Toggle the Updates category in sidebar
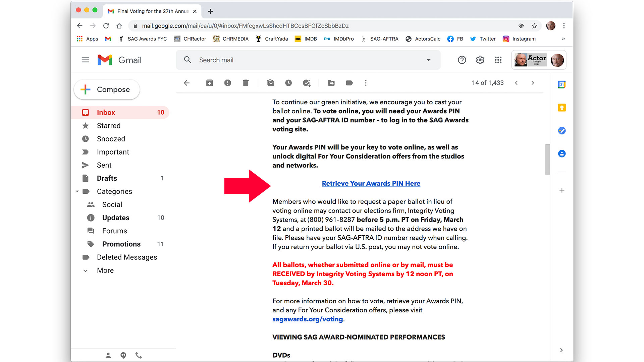This screenshot has height=362, width=644. [116, 218]
